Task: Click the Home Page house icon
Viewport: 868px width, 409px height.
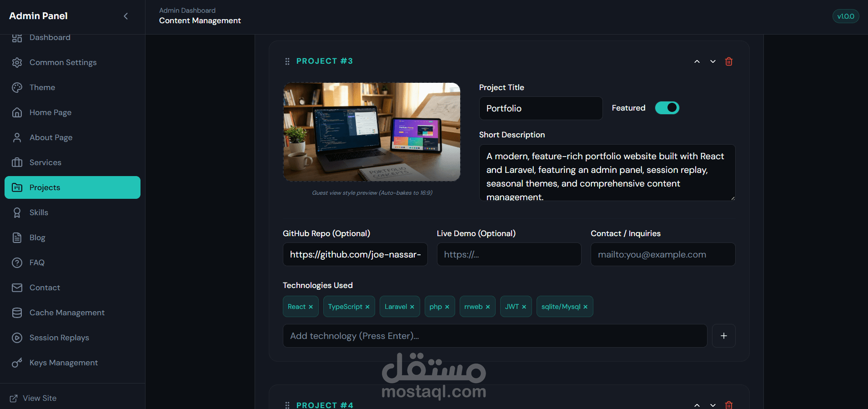Action: pos(17,112)
